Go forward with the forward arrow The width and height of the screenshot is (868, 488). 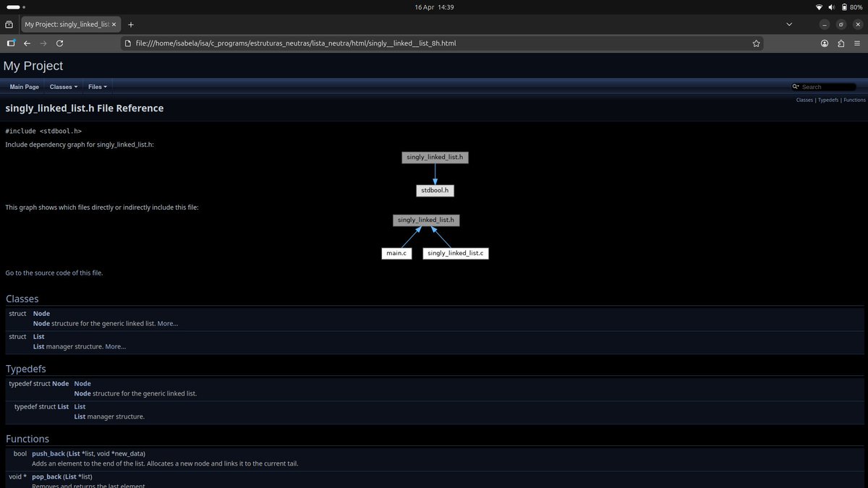point(43,43)
